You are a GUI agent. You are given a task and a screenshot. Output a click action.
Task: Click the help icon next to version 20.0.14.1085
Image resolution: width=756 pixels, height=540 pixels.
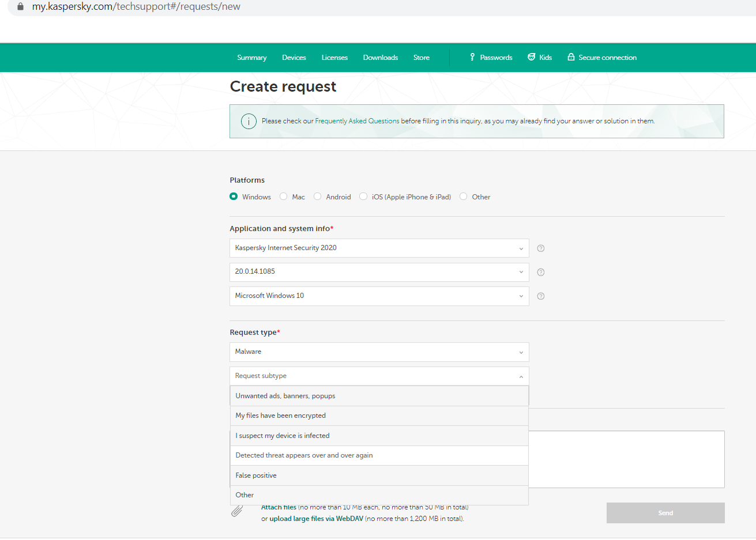click(541, 272)
